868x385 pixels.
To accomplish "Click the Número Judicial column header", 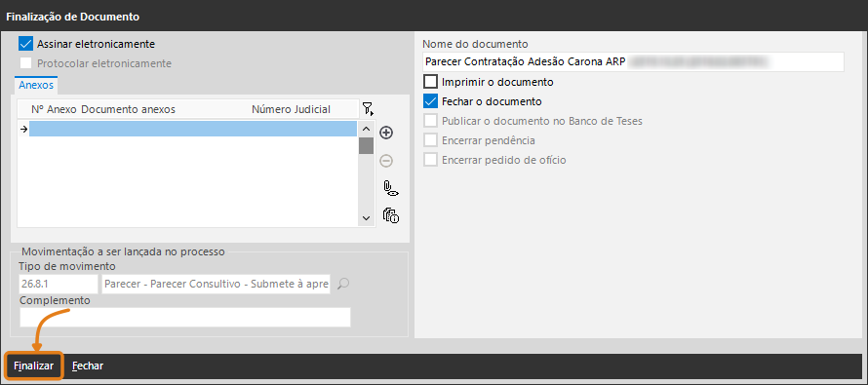I will point(292,109).
